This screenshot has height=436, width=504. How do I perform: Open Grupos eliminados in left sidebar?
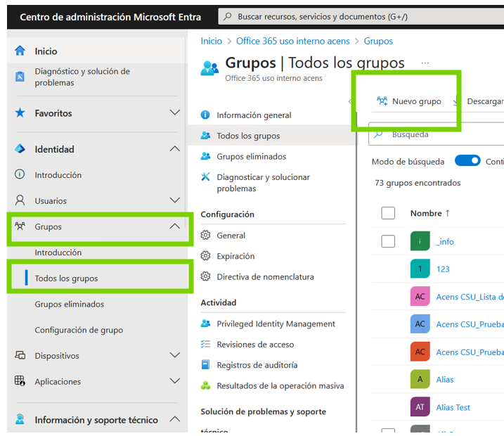click(x=70, y=304)
